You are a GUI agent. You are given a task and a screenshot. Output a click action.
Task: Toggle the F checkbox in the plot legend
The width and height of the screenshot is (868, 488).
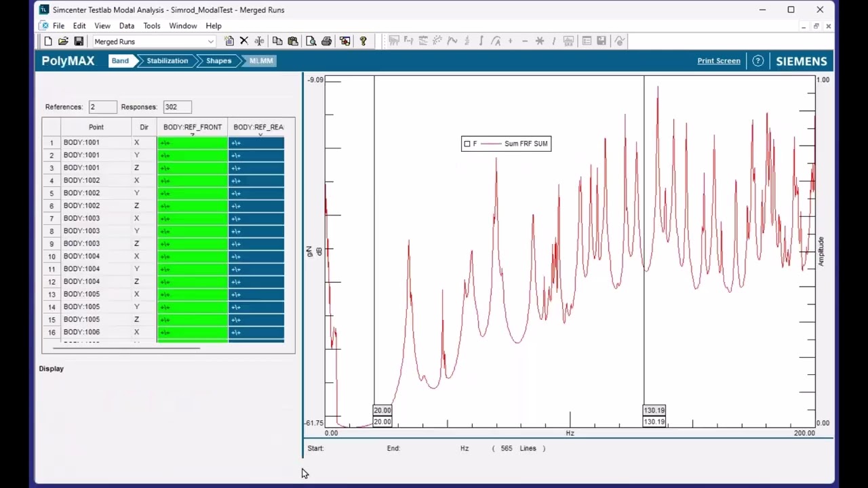(x=467, y=144)
